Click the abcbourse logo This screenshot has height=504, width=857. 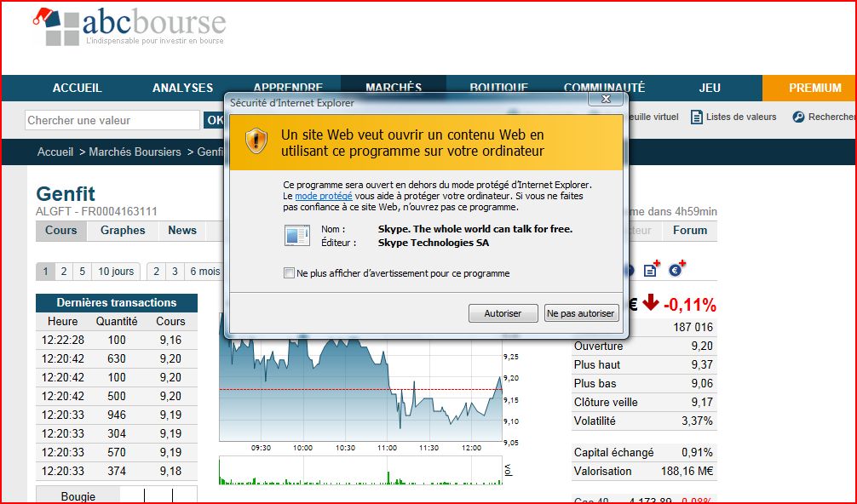[129, 26]
